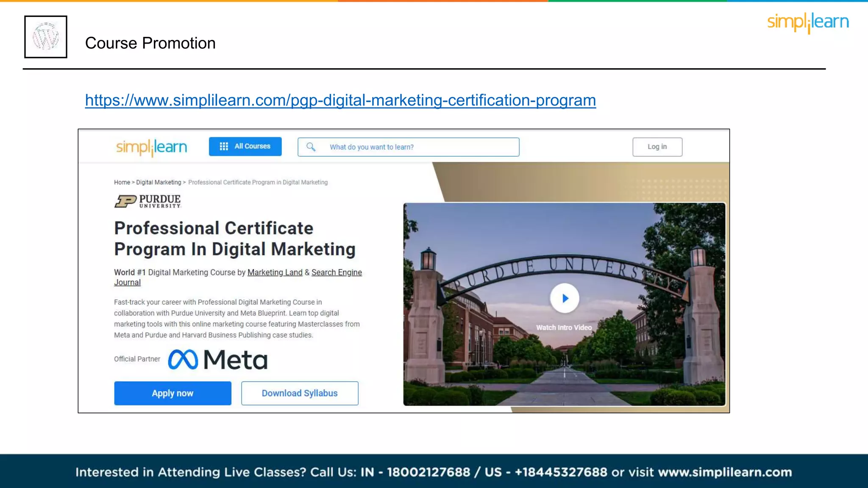Click www.simplilearn.com in the footer banner

[725, 472]
